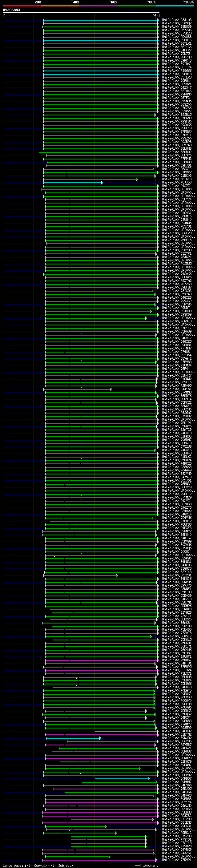Click the red 20% identity legend segment
The image size is (197, 868).
[22, 6]
